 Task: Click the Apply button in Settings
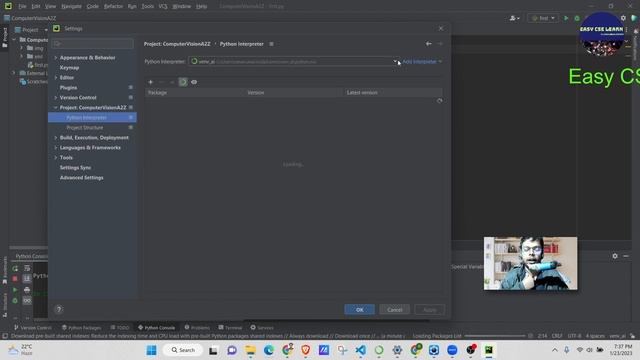430,310
